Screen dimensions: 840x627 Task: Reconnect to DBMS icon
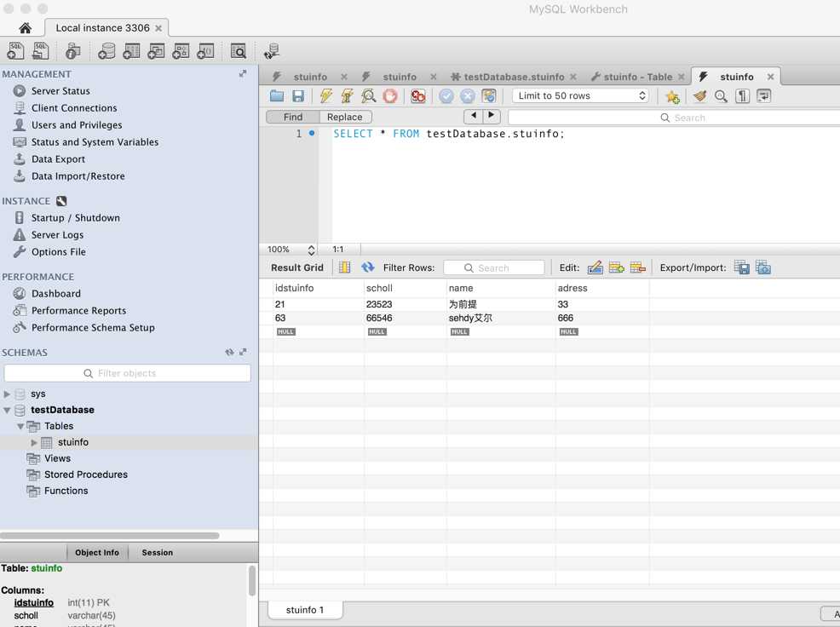coord(272,51)
